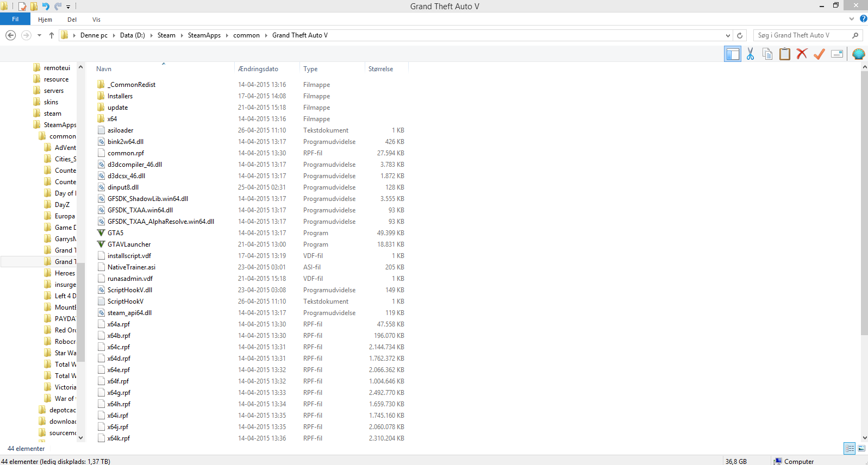Select the file NativeTrainer.asi
The image size is (868, 465).
132,267
